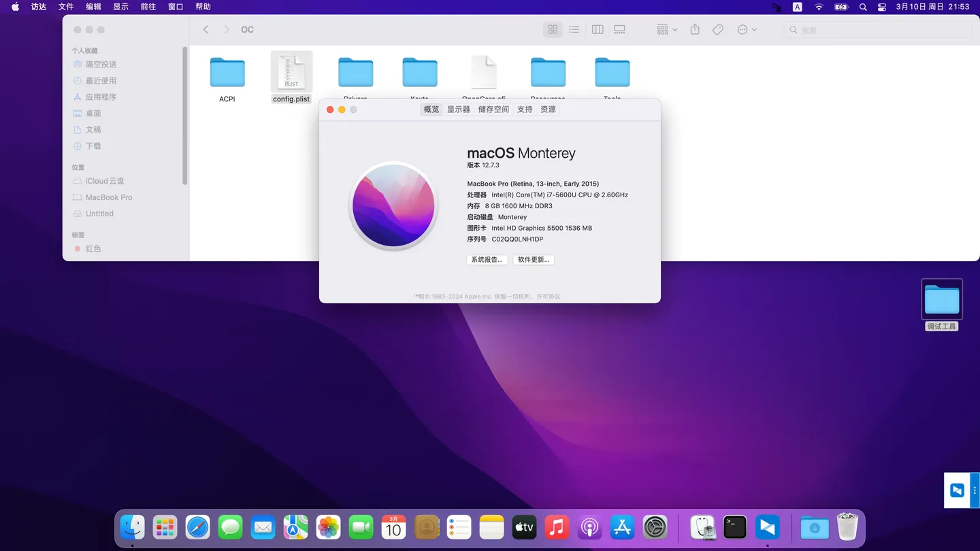Open the gallery view option dropdown area
Image resolution: width=980 pixels, height=551 pixels.
pyautogui.click(x=619, y=29)
